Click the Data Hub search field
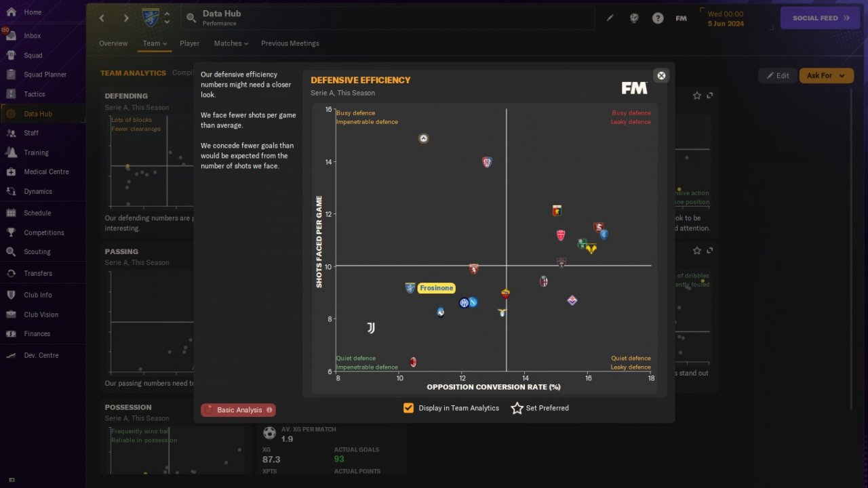The width and height of the screenshot is (868, 488). [388, 18]
